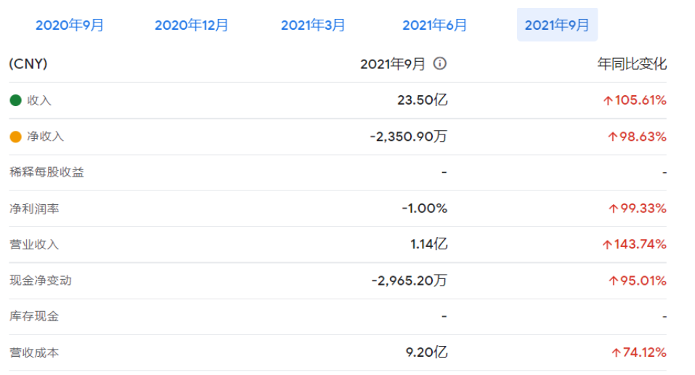The image size is (695, 375).
Task: Select the 营收成本 row label
Action: point(34,353)
